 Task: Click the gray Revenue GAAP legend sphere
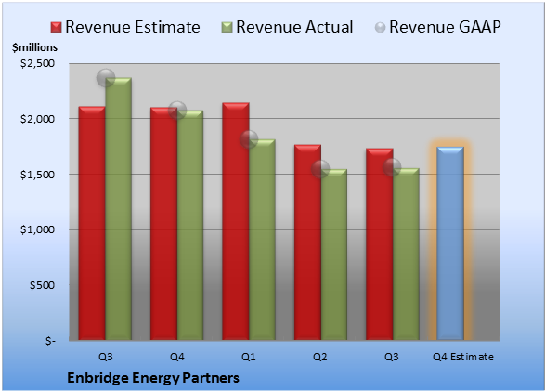381,28
